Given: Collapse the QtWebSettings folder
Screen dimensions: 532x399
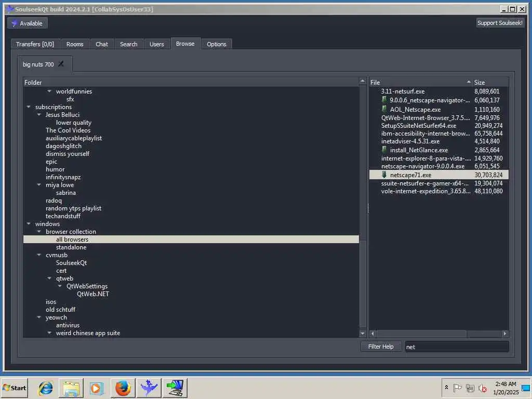Looking at the screenshot, I should point(60,286).
